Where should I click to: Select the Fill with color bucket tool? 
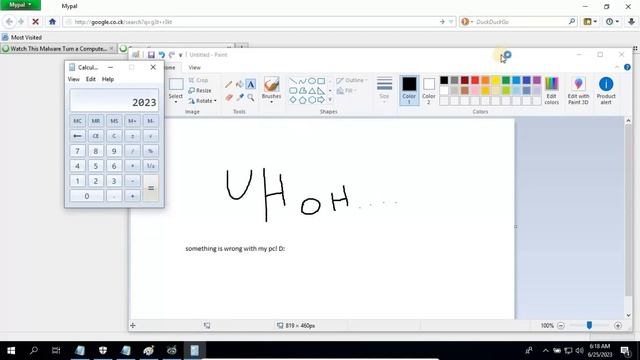point(240,84)
